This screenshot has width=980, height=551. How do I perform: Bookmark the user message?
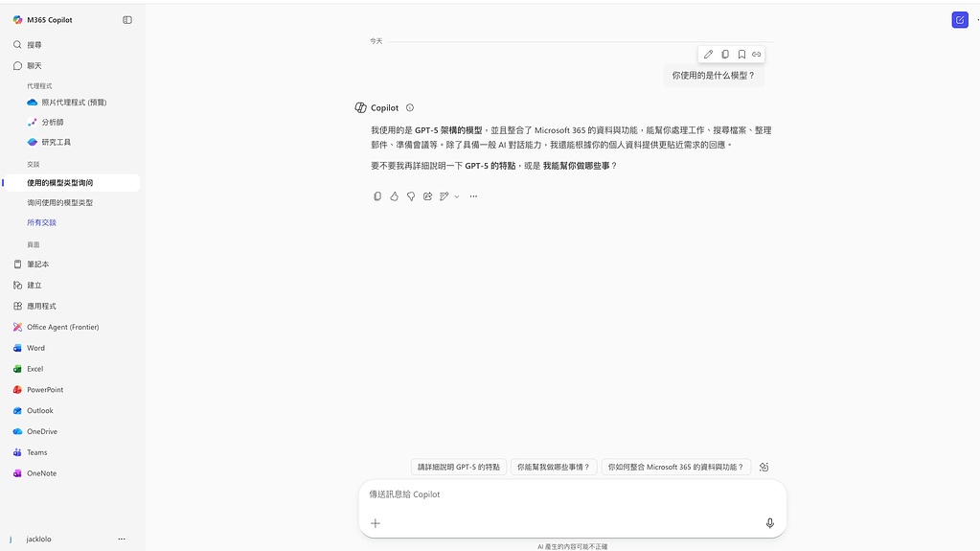click(741, 55)
